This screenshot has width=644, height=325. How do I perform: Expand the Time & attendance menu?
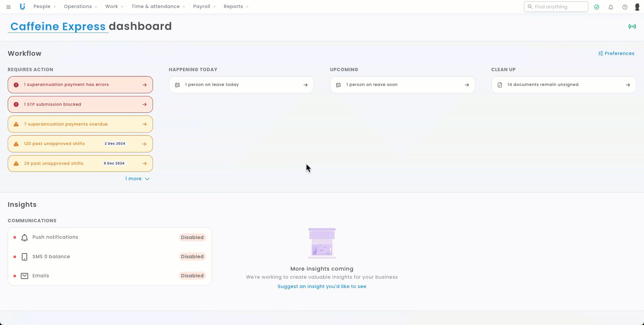pos(158,7)
